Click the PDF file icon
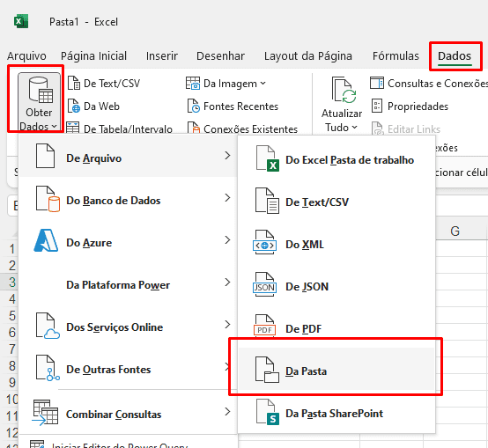 pos(264,327)
